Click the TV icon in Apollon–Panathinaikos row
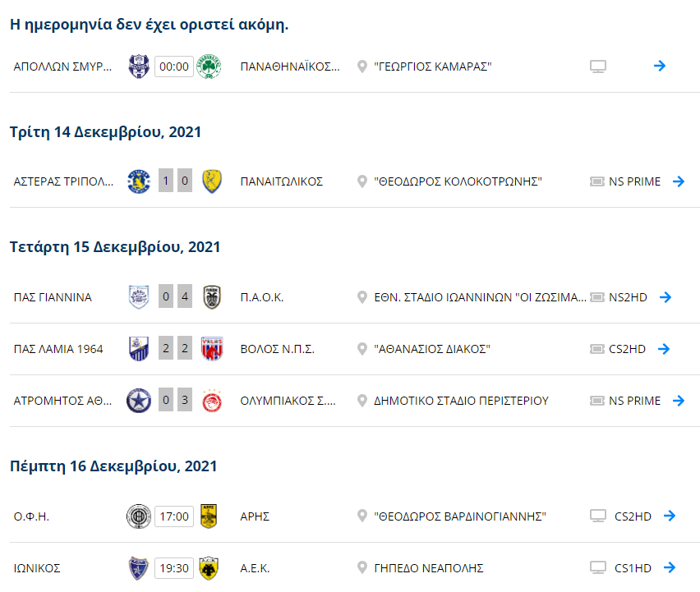This screenshot has width=700, height=592. [598, 67]
